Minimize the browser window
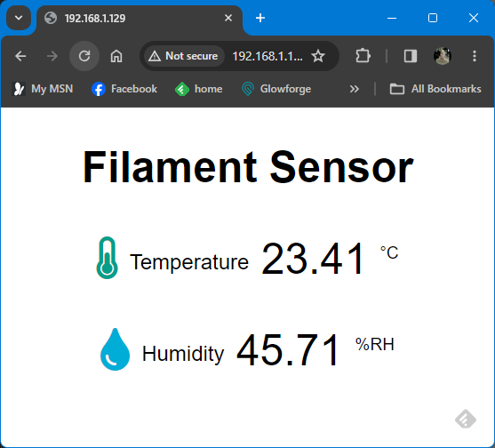 click(x=392, y=18)
